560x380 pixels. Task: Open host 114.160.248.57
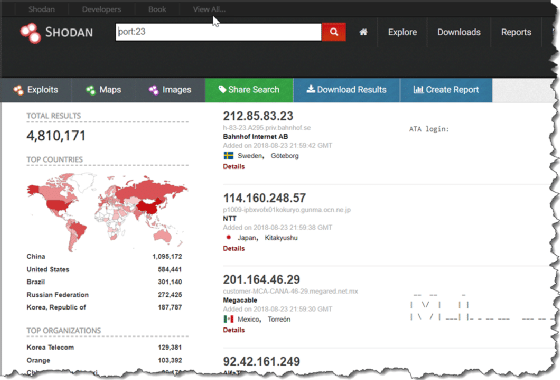(x=264, y=198)
